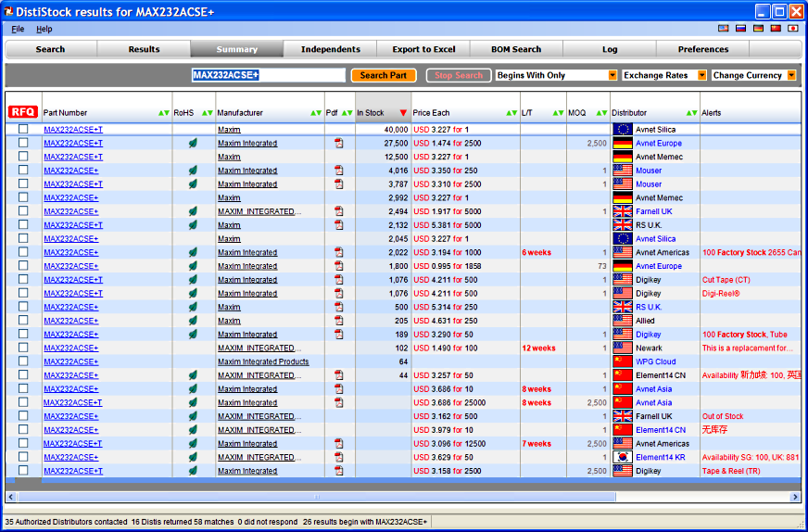Viewport: 808px width, 532px height.
Task: Click the Japanese flag language icon
Action: click(x=793, y=29)
